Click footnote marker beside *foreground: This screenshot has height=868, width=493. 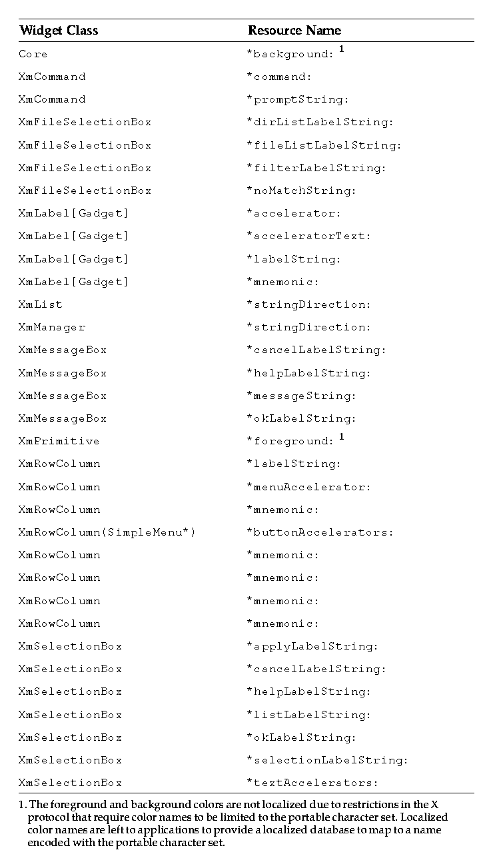342,436
